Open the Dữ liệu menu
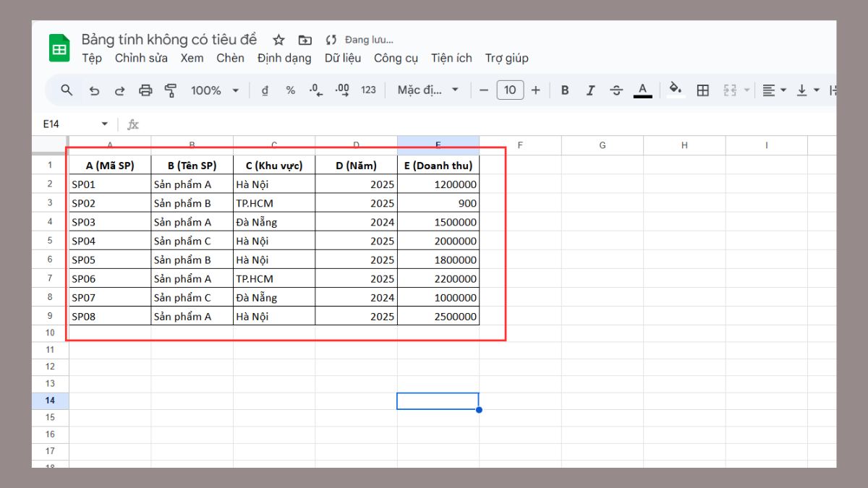The width and height of the screenshot is (868, 488). (342, 58)
